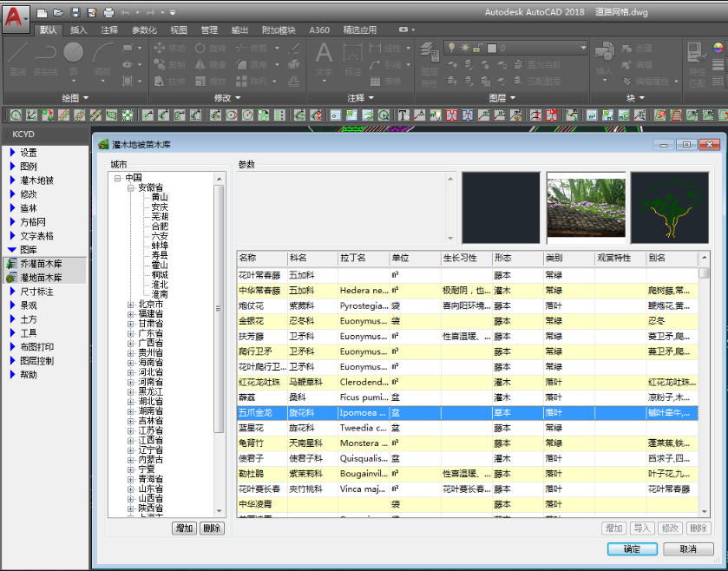This screenshot has height=571, width=728.
Task: Click the Print icon in quick access toolbar
Action: (108, 12)
